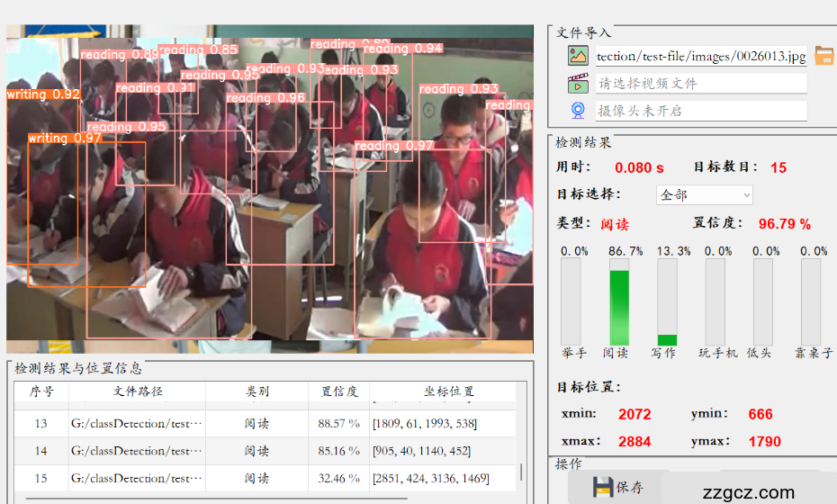Click the 阅读 progress bar at 86.7%
Image resolution: width=837 pixels, height=504 pixels.
619,302
